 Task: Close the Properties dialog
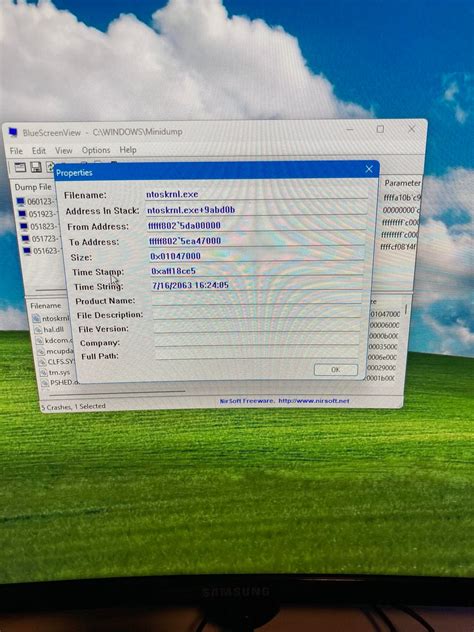pyautogui.click(x=369, y=169)
